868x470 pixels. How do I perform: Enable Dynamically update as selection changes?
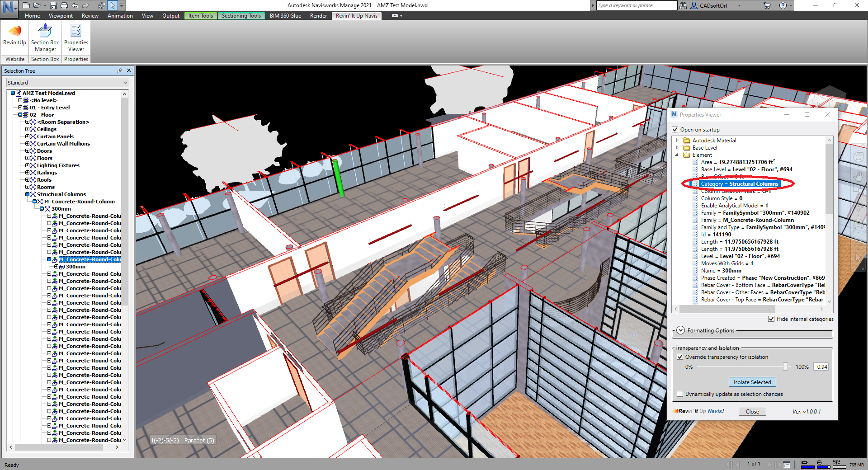(x=680, y=394)
